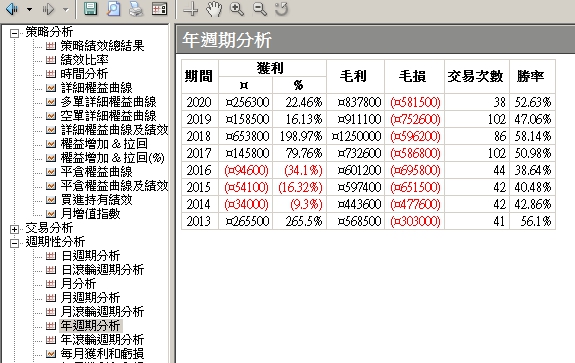The image size is (575, 363).
Task: Open 日滾輪週期分析 report
Action: (x=102, y=270)
